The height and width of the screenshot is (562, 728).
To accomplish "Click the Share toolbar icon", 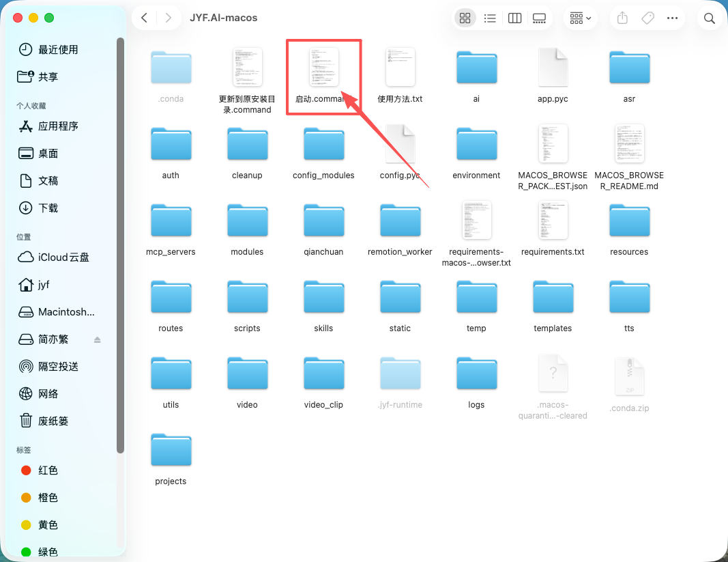I will click(623, 18).
